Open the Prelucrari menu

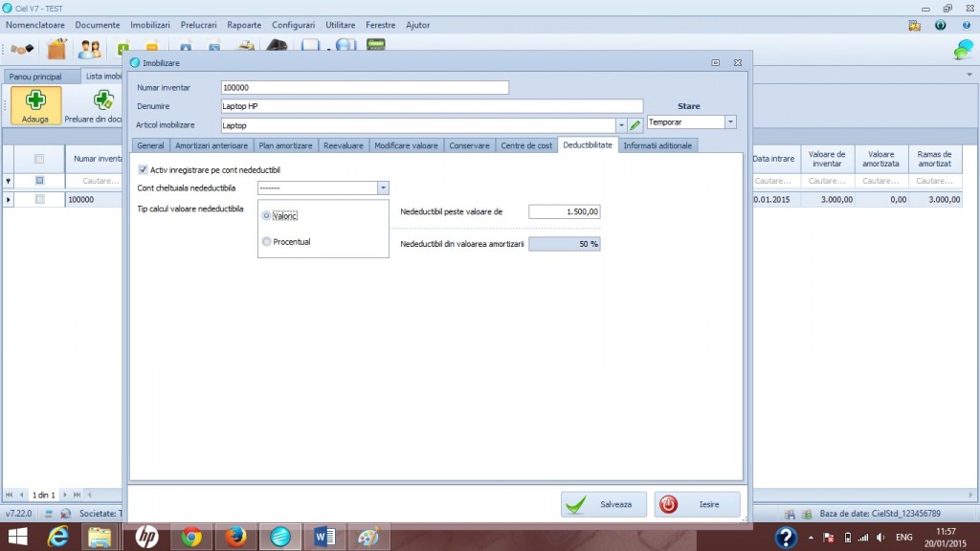tap(199, 25)
